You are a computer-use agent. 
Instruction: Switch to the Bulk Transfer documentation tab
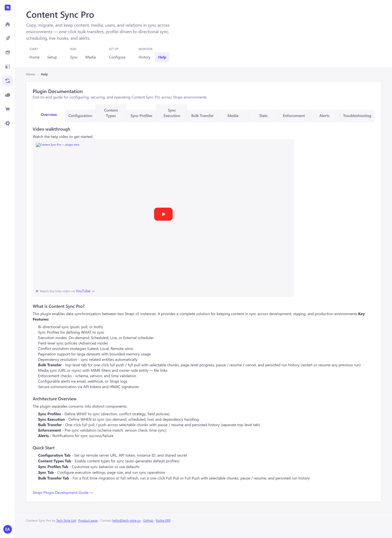tap(202, 116)
